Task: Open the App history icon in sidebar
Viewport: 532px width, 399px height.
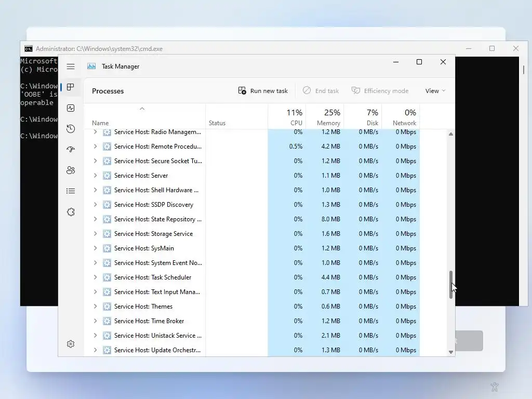Action: click(71, 129)
